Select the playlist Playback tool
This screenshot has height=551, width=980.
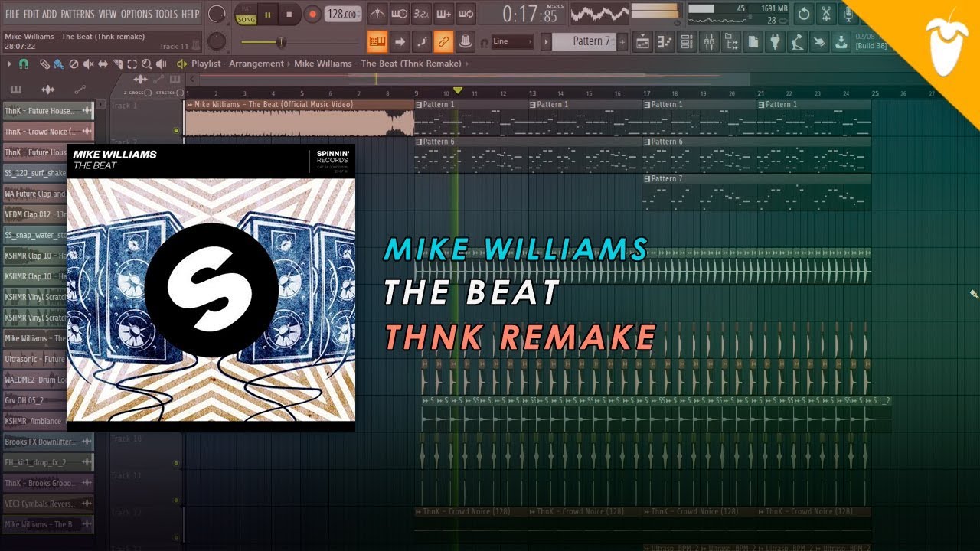[x=162, y=64]
